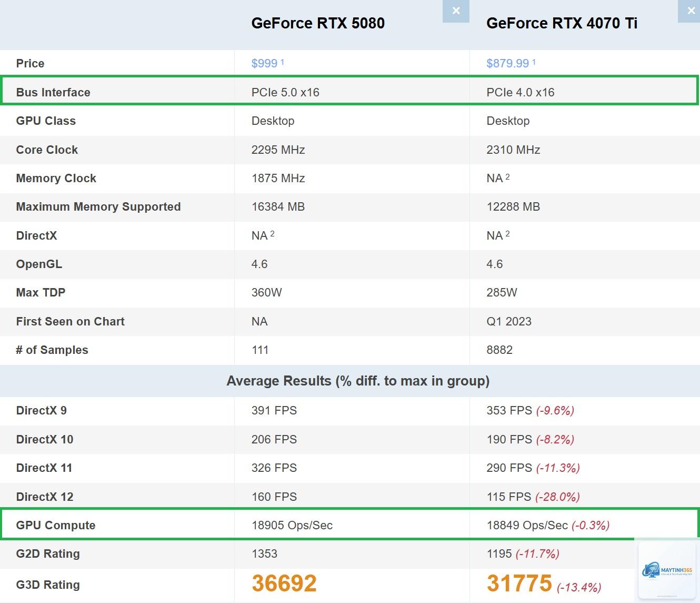The height and width of the screenshot is (603, 700).
Task: Open the $999 price link for RTX 5080
Action: coord(264,64)
